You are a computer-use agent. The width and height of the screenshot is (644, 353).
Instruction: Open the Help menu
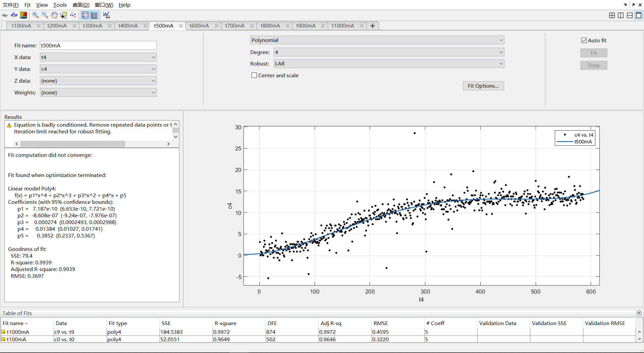(124, 5)
